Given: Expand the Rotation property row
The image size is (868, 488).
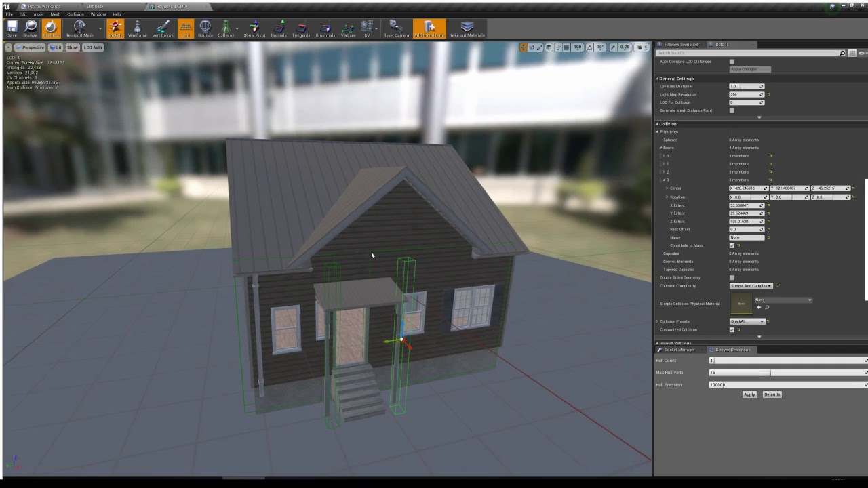Looking at the screenshot, I should pos(667,197).
